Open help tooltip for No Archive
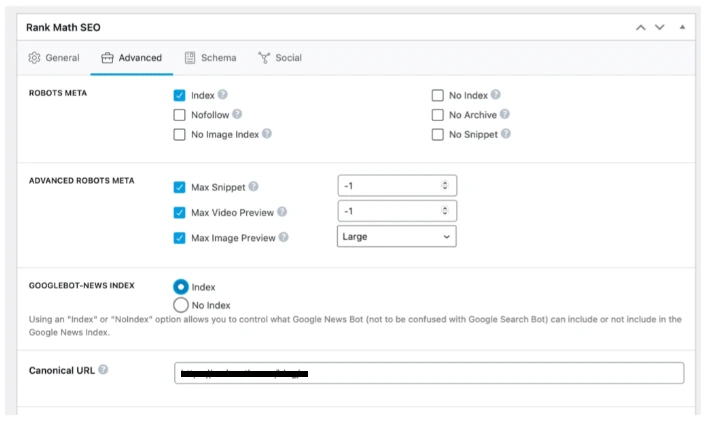The height and width of the screenshot is (425, 708). point(505,114)
